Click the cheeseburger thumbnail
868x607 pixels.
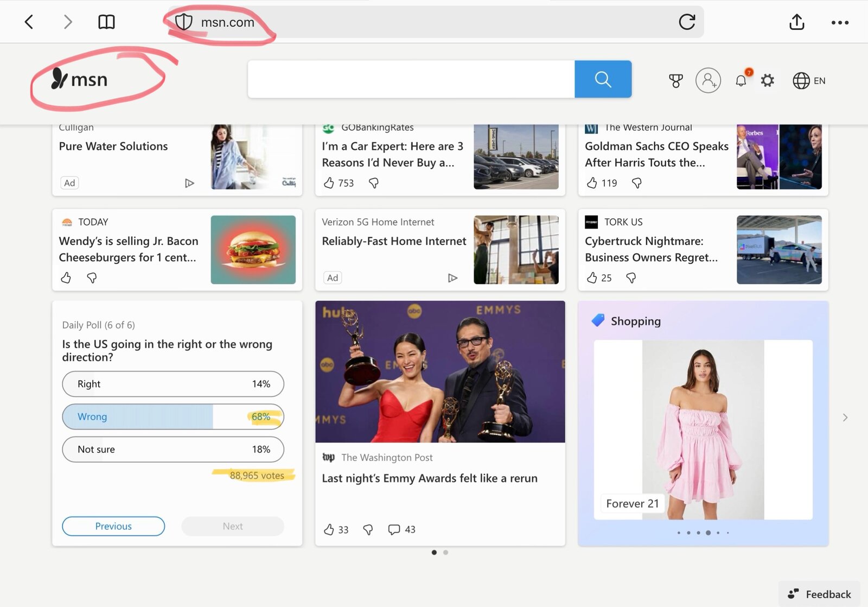click(x=253, y=250)
